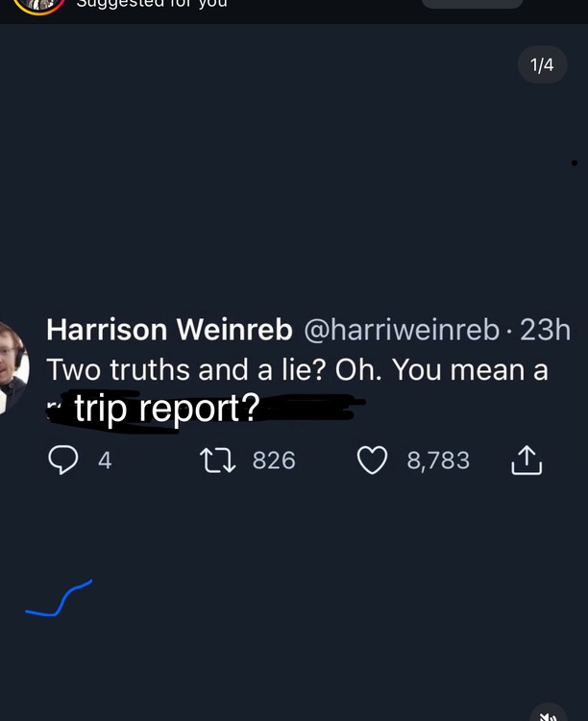Open the account avatar with story ring

pos(38,5)
